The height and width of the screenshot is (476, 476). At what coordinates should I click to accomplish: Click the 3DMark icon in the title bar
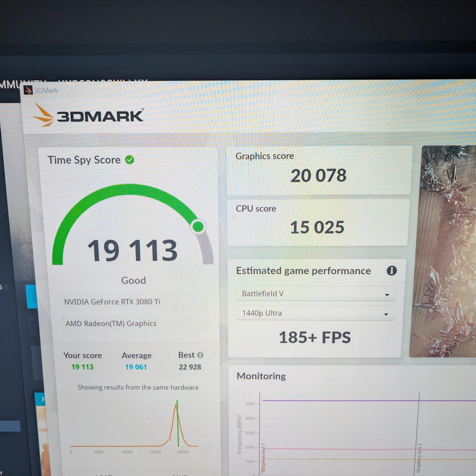28,90
